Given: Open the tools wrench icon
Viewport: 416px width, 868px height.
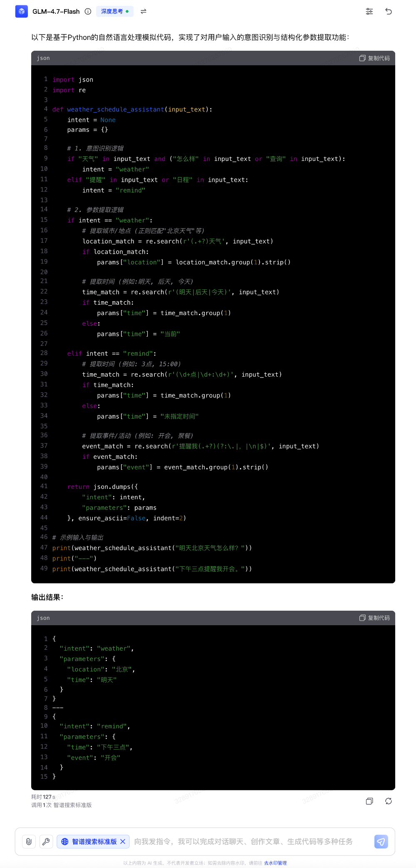Looking at the screenshot, I should [46, 841].
